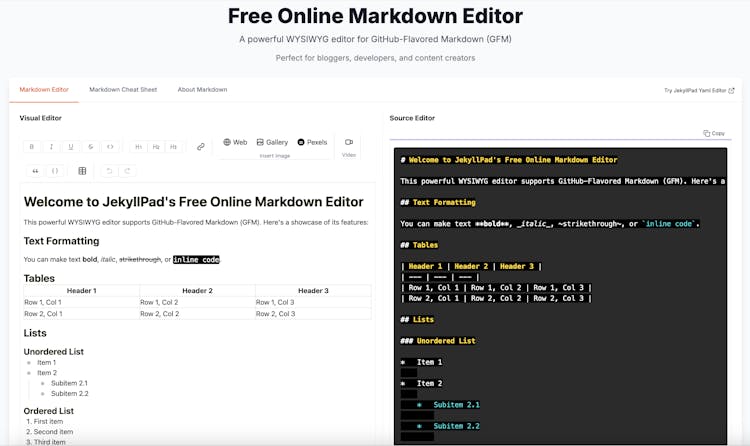Insert image from Pexels
Viewport: 750px width, 446px height.
(x=312, y=142)
